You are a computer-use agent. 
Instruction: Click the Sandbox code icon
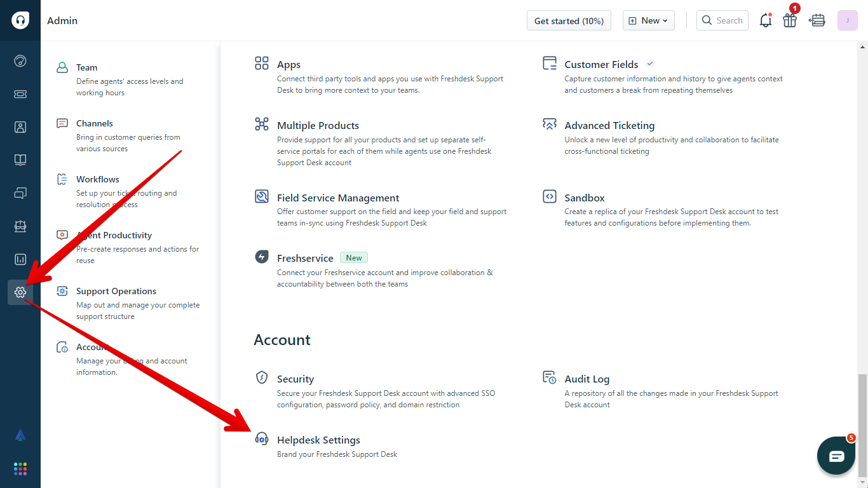550,196
